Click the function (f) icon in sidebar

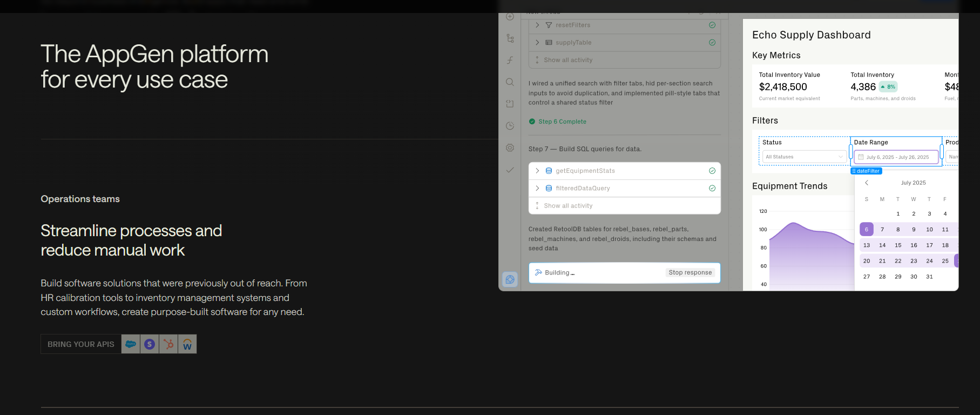pyautogui.click(x=510, y=61)
